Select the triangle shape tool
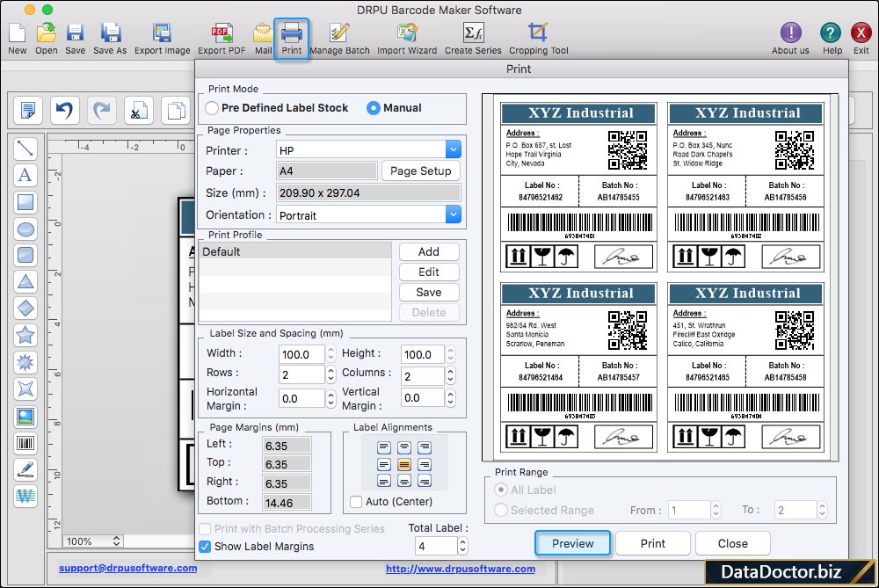This screenshot has width=879, height=588. click(x=25, y=281)
